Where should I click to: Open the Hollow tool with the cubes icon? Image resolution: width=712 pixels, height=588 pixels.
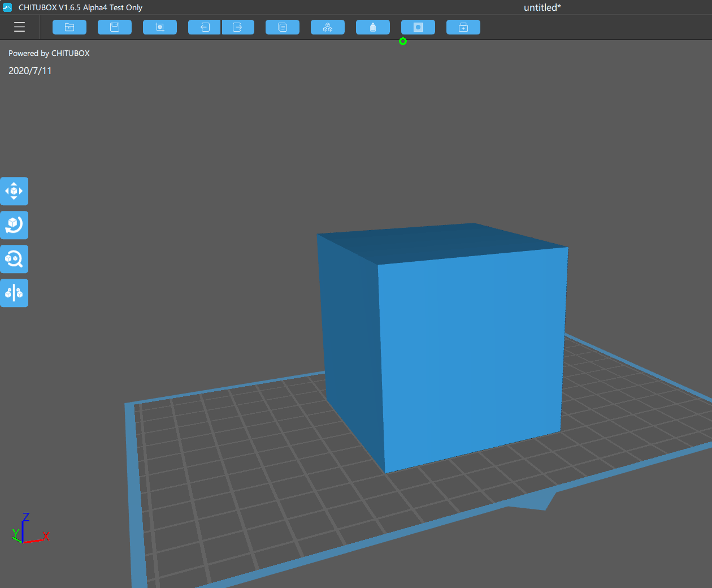click(327, 27)
